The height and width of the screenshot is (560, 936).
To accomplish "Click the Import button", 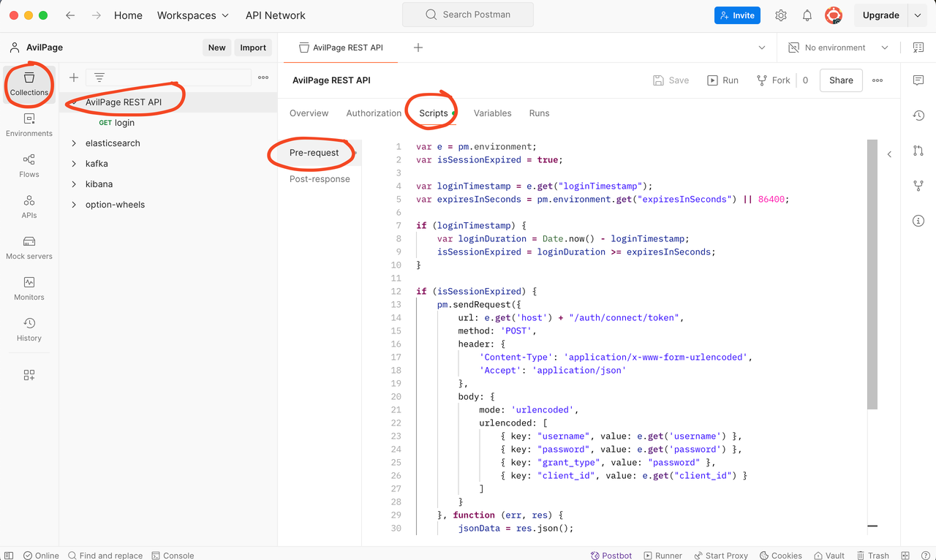I will coord(253,48).
